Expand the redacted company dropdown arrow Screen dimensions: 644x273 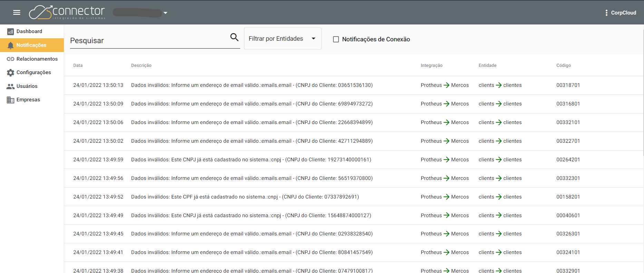[166, 13]
